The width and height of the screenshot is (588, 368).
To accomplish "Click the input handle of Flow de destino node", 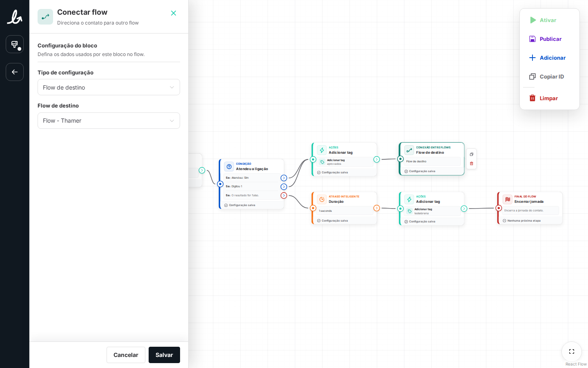I will coord(401,159).
